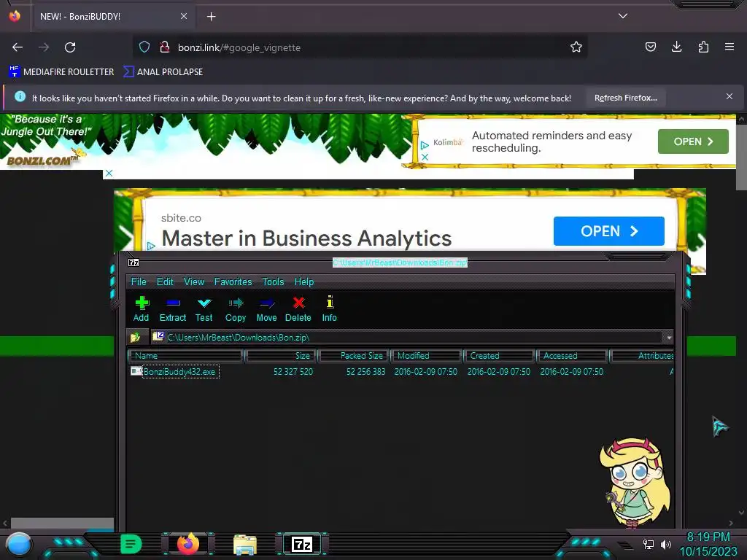Sort by the Attributes column header
747x560 pixels.
coord(642,356)
